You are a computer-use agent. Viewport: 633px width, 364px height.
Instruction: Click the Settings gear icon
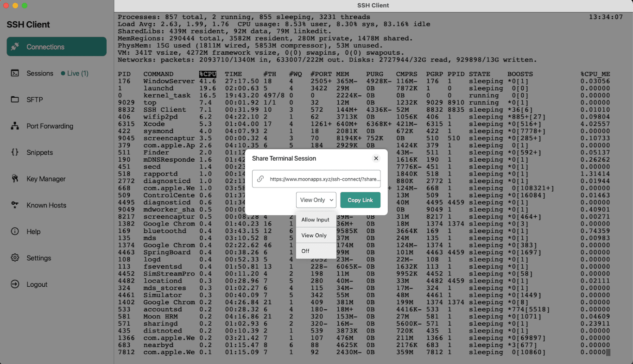(15, 258)
